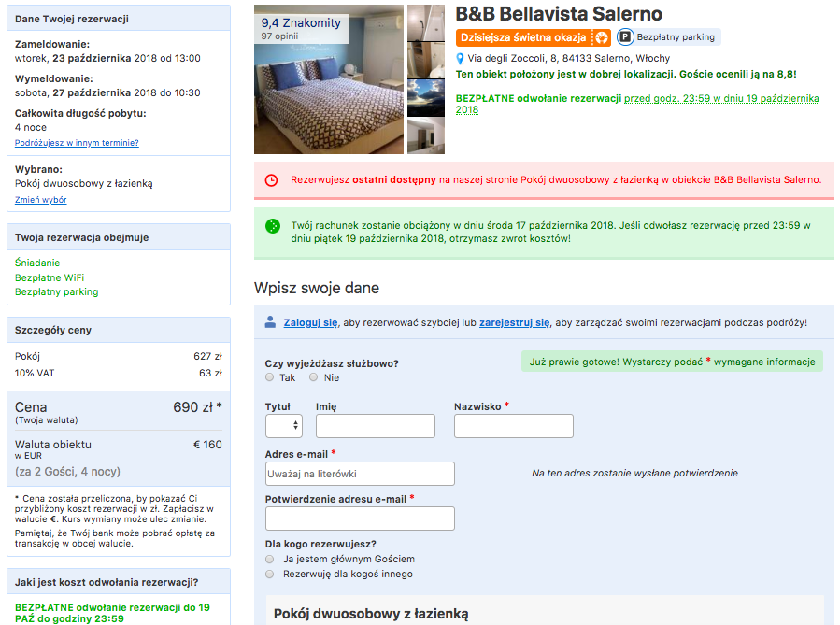Viewport: 840px width, 625px height.
Task: Select 'Nie' for business travel
Action: 313,377
